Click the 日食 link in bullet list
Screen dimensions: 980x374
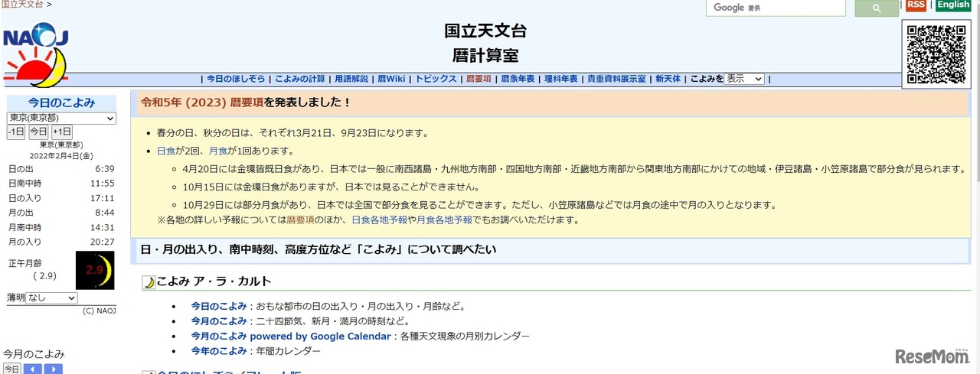pyautogui.click(x=166, y=151)
